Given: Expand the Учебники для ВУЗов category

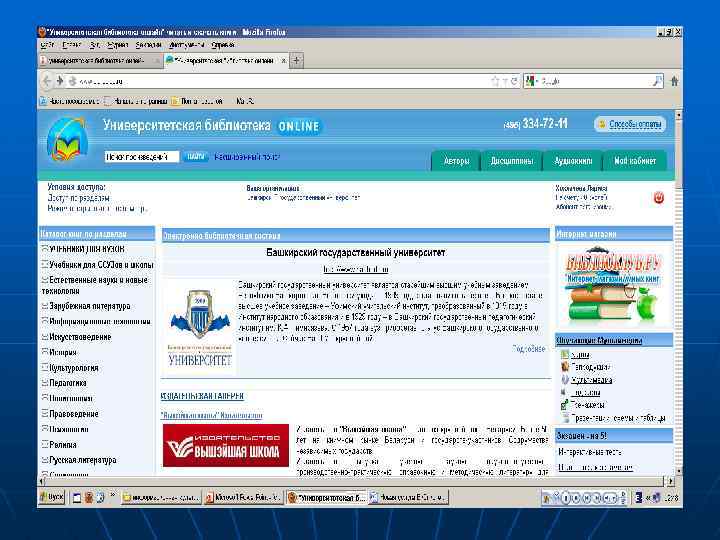Looking at the screenshot, I should coord(45,249).
